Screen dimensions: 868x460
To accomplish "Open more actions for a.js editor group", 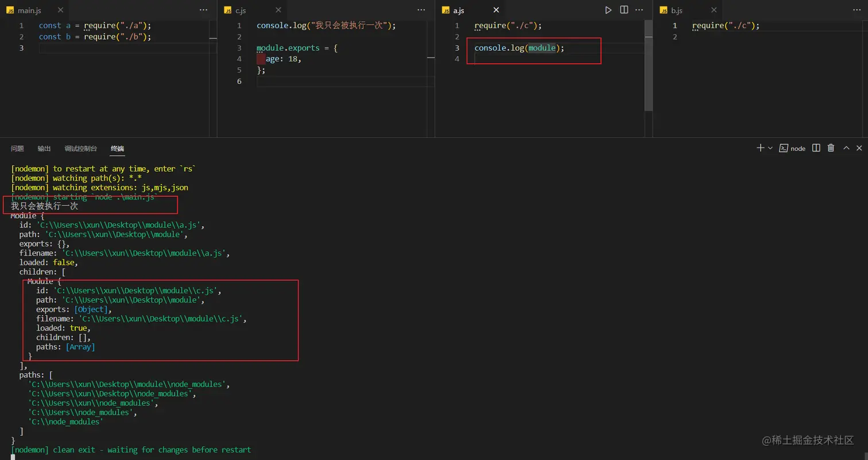I will point(639,10).
